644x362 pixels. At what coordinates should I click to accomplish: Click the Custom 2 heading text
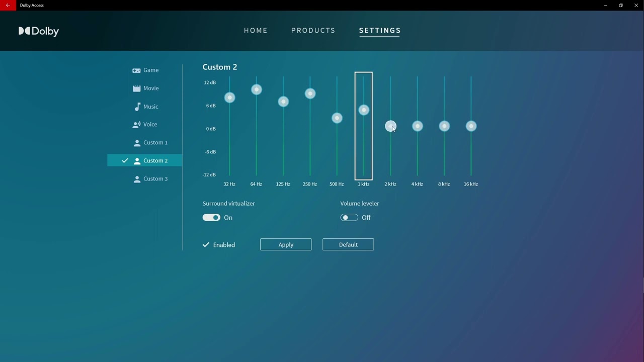219,67
